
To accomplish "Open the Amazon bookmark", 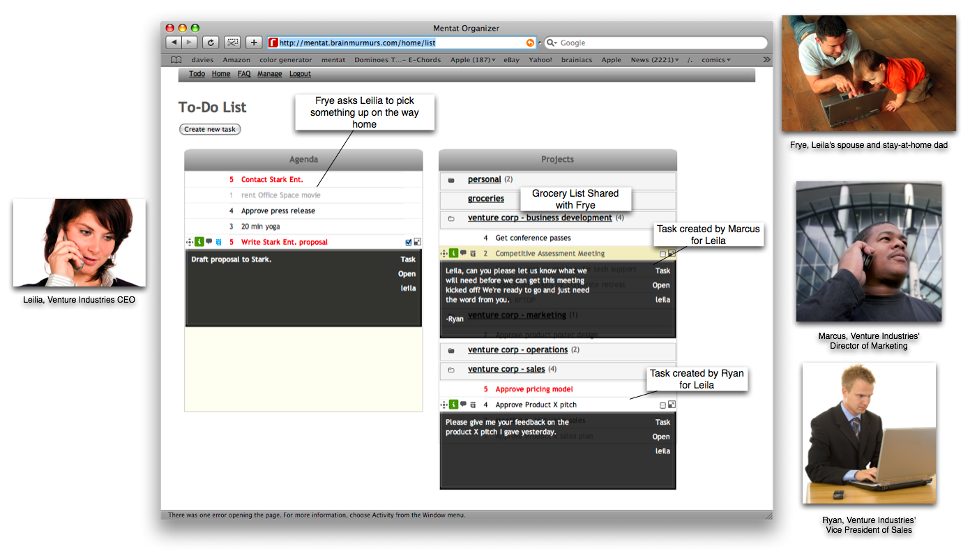I will tap(236, 60).
